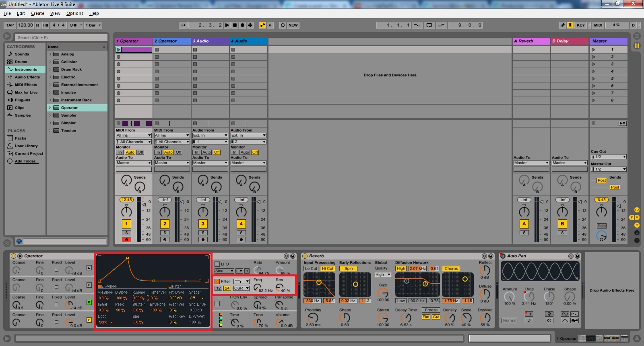
Task: Set track 1 Monitor to In
Action: [120, 152]
